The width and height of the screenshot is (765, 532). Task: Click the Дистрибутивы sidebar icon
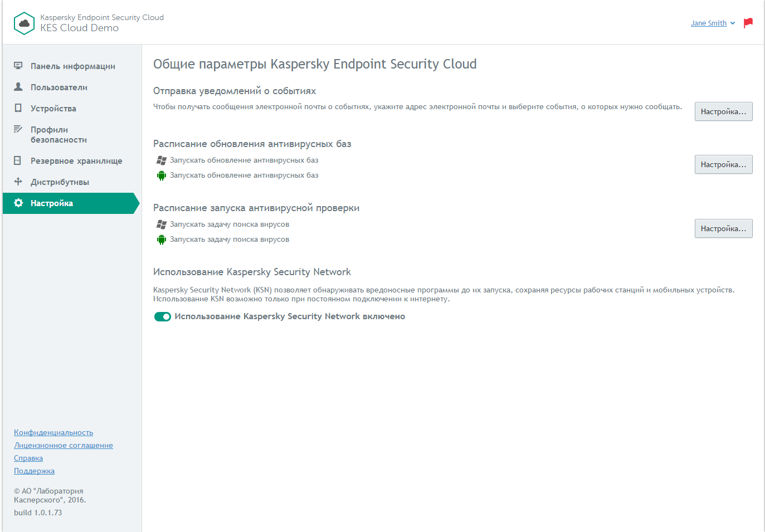18,182
